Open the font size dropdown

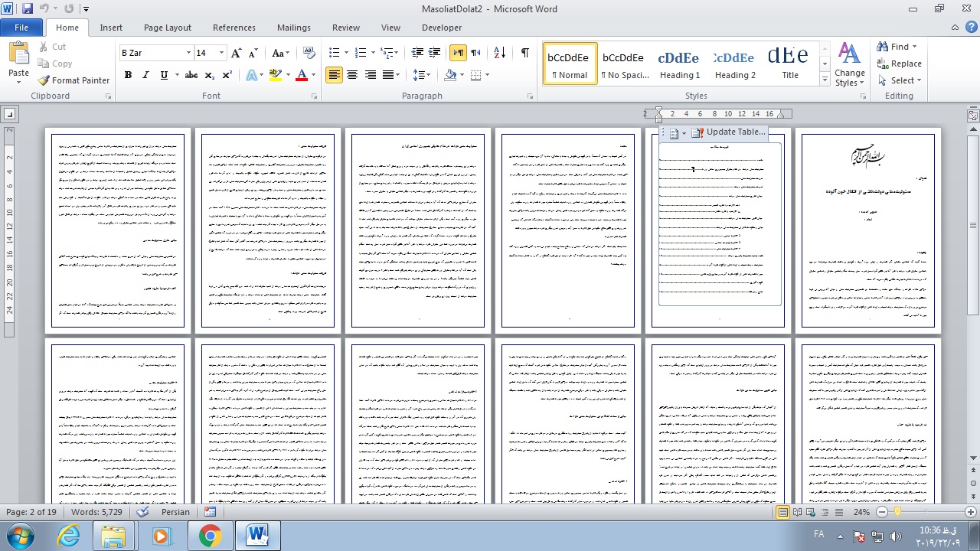tap(222, 53)
